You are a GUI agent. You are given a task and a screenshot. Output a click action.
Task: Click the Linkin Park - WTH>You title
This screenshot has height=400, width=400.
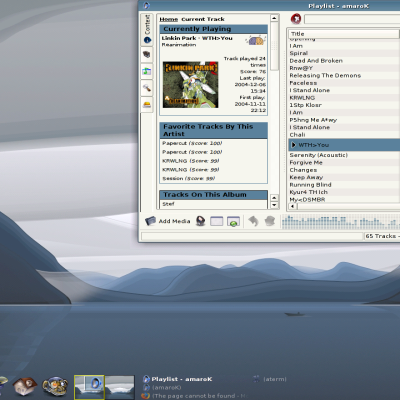coord(197,38)
